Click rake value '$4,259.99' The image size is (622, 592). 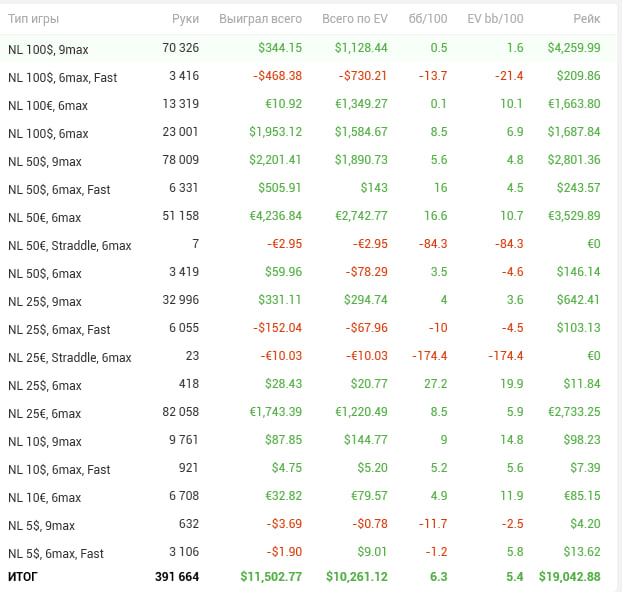[x=574, y=48]
